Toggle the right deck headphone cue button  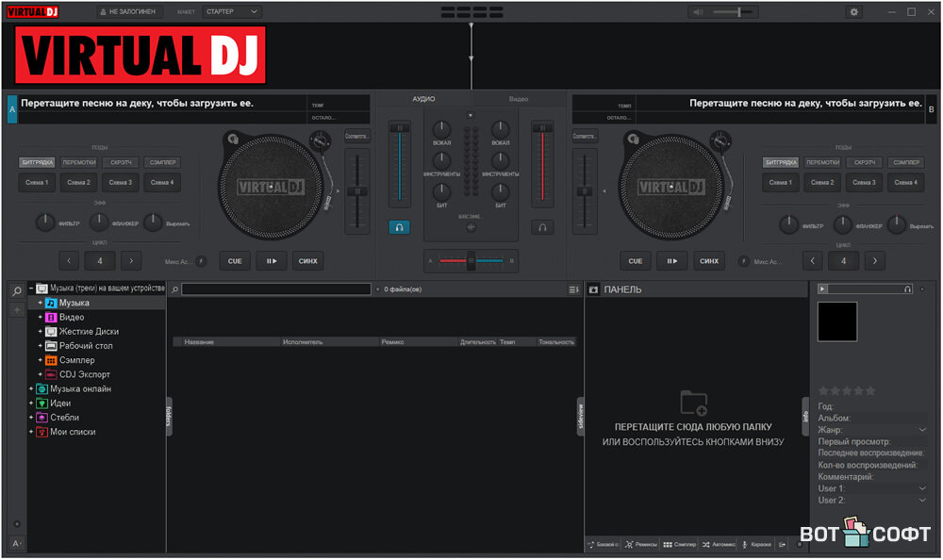[x=542, y=227]
